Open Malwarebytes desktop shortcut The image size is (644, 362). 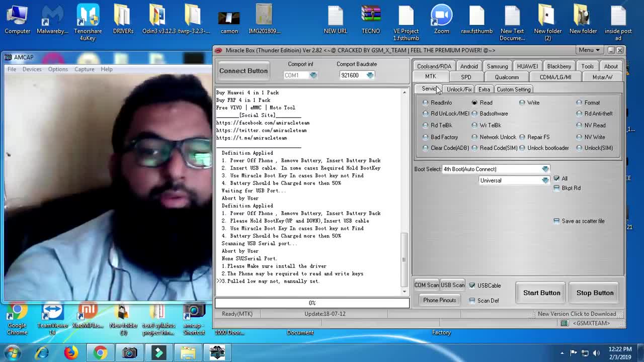click(52, 20)
